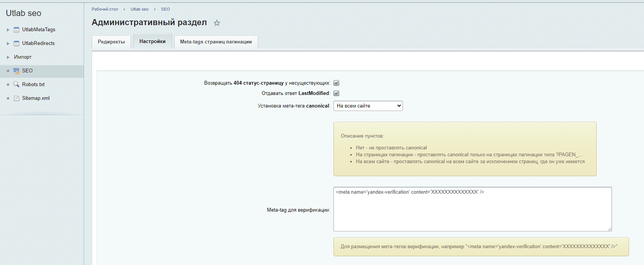The image size is (644, 265).
Task: Click the Sitemap.xml document icon
Action: click(16, 98)
